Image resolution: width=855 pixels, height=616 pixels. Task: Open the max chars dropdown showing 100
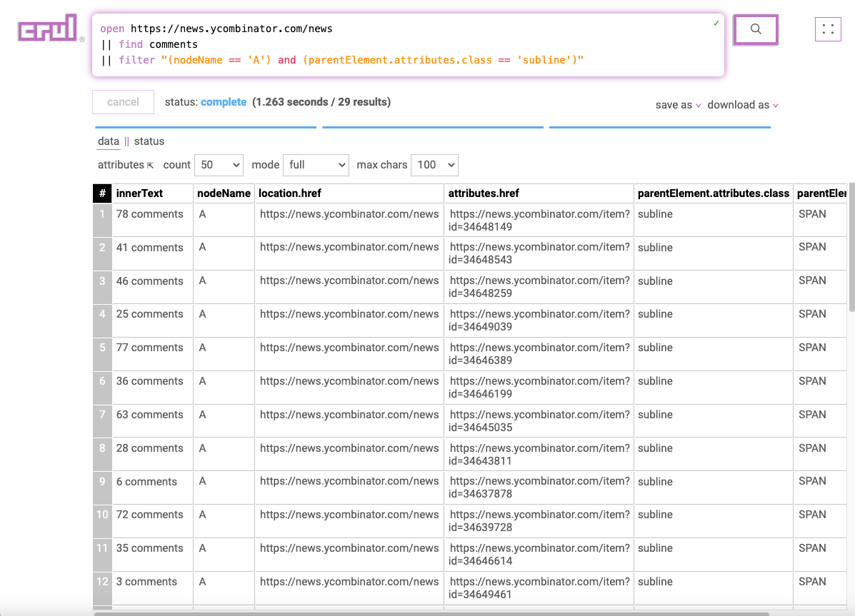434,165
